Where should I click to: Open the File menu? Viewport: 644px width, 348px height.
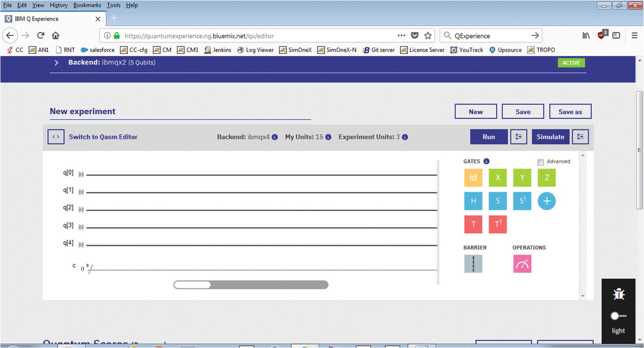7,5
